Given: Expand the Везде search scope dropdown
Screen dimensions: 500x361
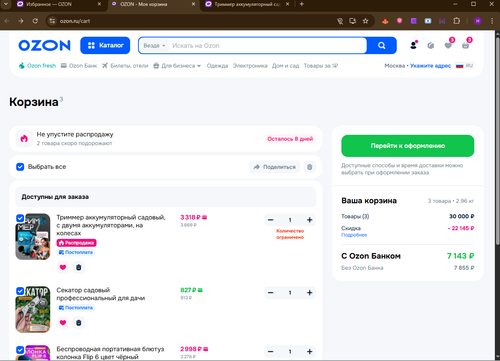Looking at the screenshot, I should [154, 46].
